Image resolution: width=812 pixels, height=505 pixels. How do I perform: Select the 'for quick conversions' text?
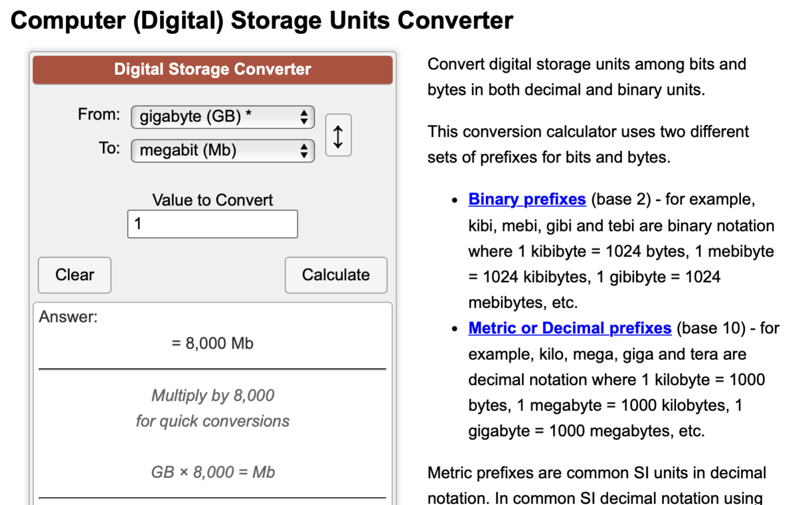pos(213,421)
